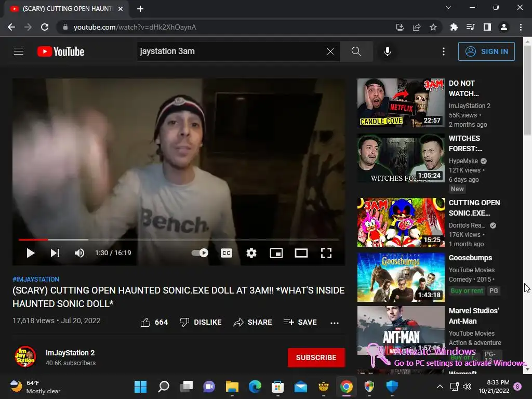Image resolution: width=532 pixels, height=399 pixels.
Task: Go to the YouTube home logo
Action: (61, 51)
